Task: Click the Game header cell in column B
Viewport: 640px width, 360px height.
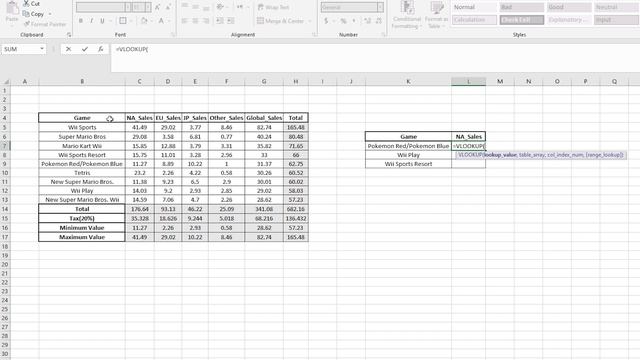Action: coord(82,118)
